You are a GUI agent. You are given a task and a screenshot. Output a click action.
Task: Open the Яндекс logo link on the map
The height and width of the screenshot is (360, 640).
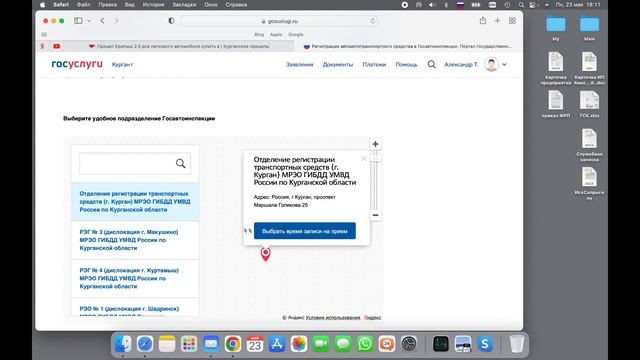(373, 318)
